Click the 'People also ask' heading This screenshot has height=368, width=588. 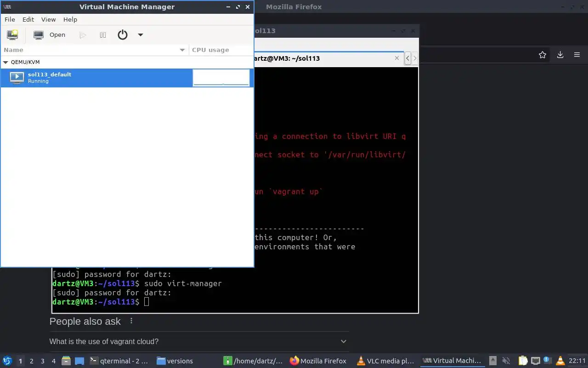point(85,322)
